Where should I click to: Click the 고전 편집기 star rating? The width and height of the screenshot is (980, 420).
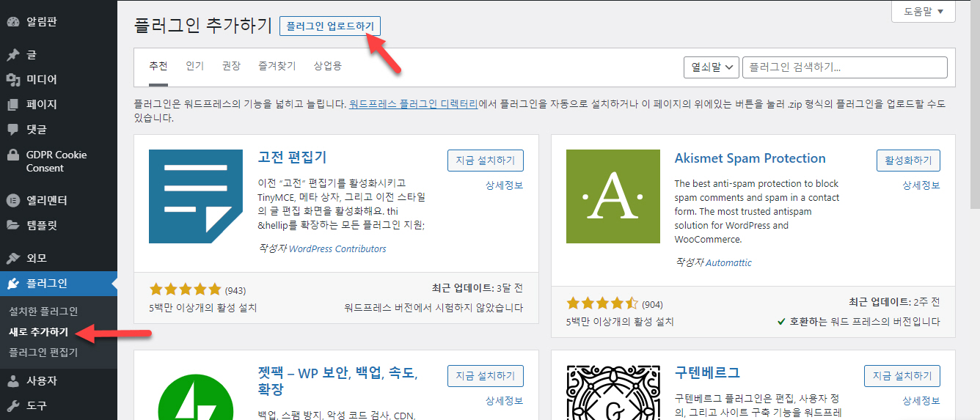point(185,290)
